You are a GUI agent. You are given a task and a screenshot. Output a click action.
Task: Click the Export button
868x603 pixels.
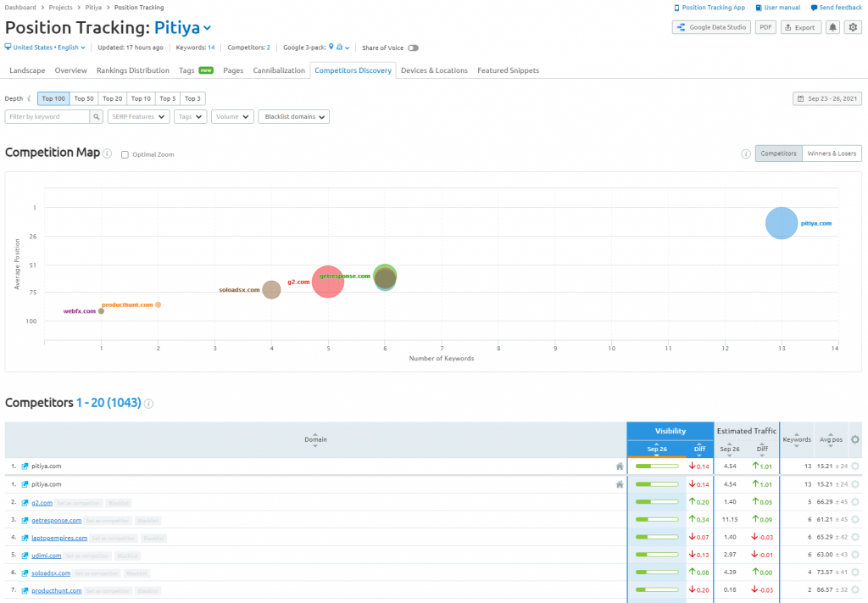(x=800, y=27)
